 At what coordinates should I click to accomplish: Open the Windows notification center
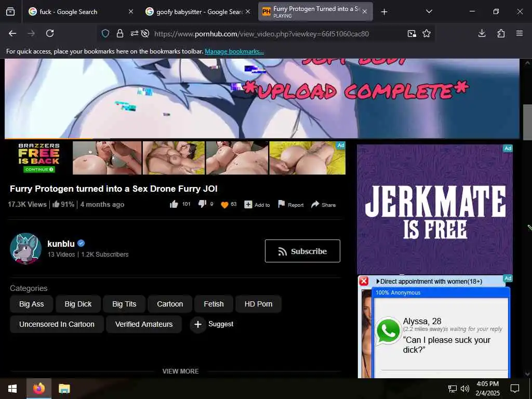tap(515, 389)
